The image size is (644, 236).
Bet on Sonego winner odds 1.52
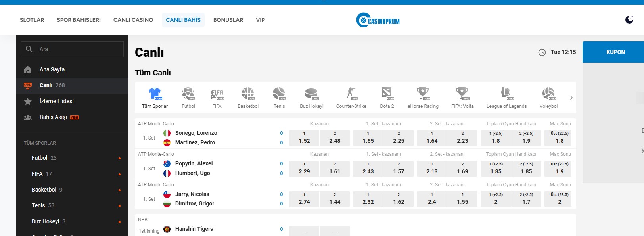click(x=304, y=138)
